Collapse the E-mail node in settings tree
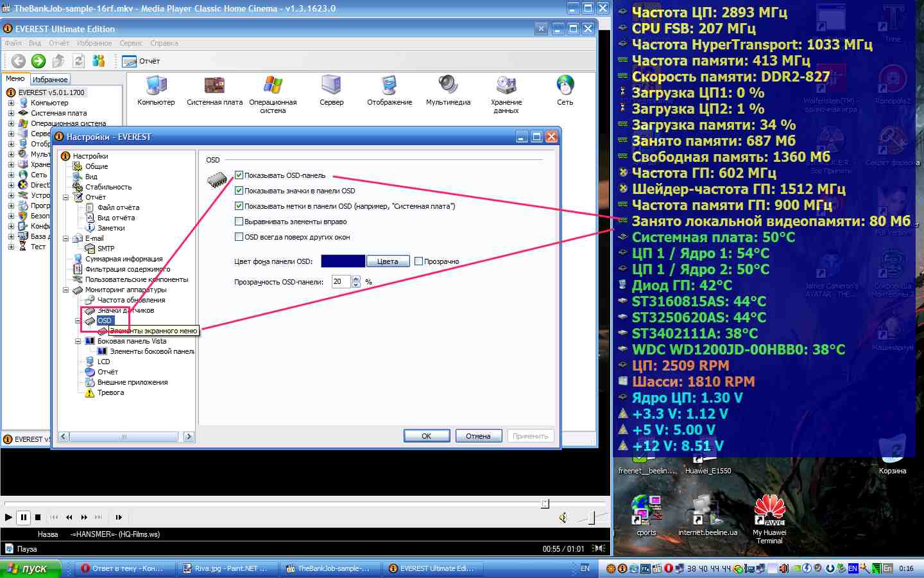Image resolution: width=924 pixels, height=578 pixels. [65, 238]
